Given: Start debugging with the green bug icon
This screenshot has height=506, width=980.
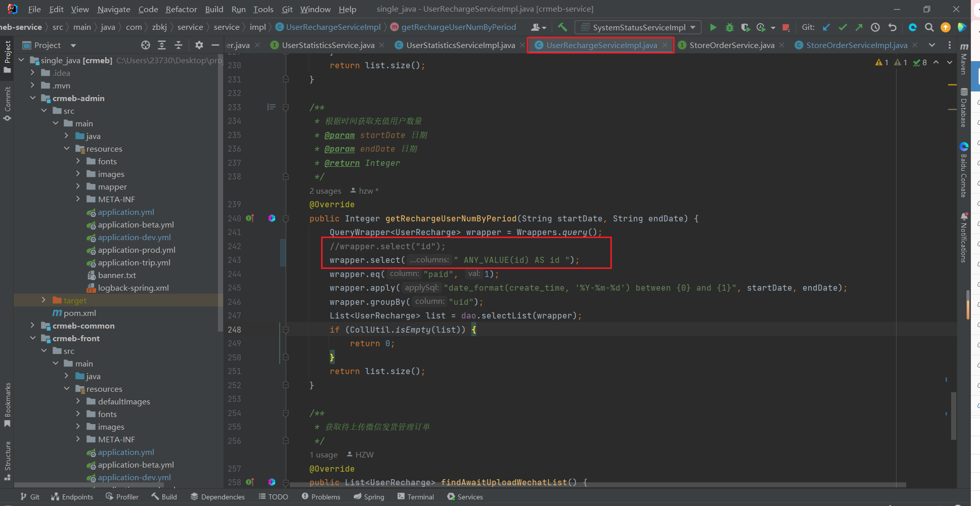Looking at the screenshot, I should point(729,27).
